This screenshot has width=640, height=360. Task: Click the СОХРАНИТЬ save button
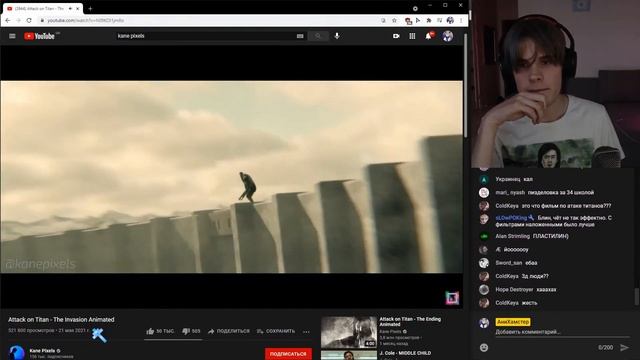[x=276, y=331]
